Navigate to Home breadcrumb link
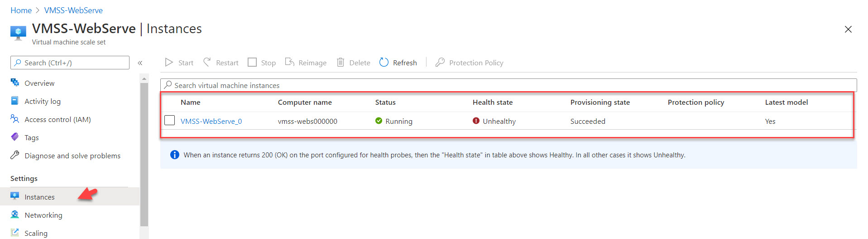This screenshot has width=868, height=239. (x=21, y=10)
